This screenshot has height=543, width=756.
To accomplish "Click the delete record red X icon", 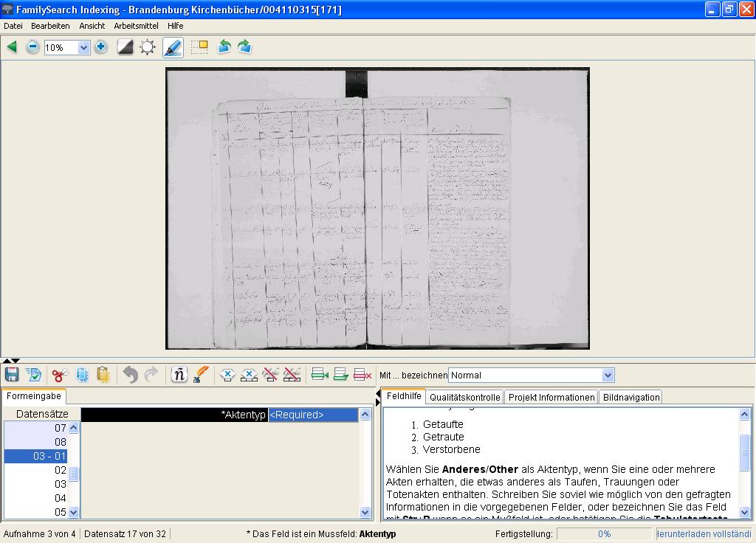I will coord(362,375).
